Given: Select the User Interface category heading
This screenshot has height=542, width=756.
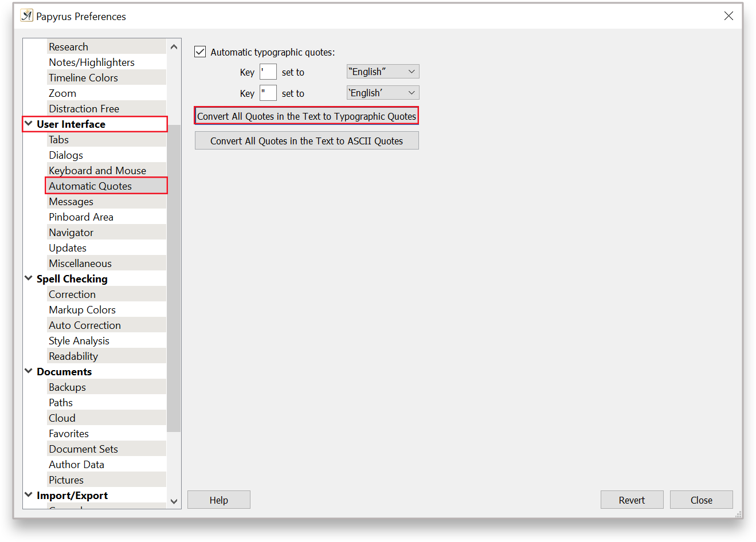Looking at the screenshot, I should click(x=71, y=124).
